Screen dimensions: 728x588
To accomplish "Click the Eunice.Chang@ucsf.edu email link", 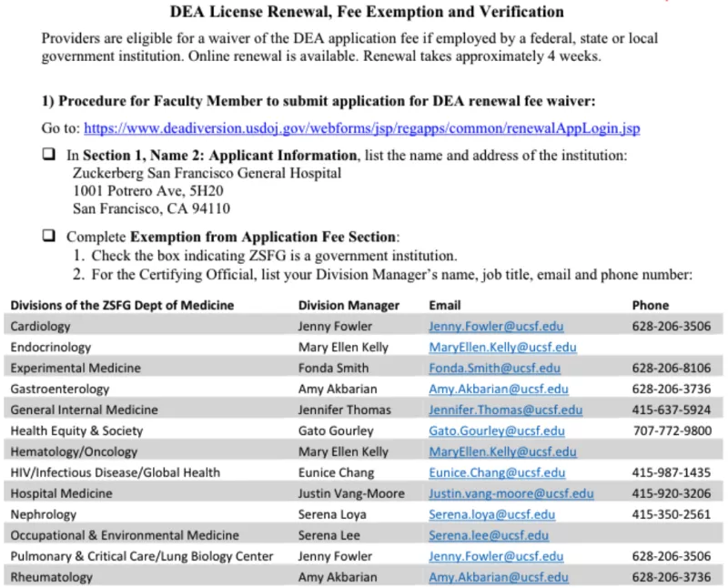I will pos(497,472).
